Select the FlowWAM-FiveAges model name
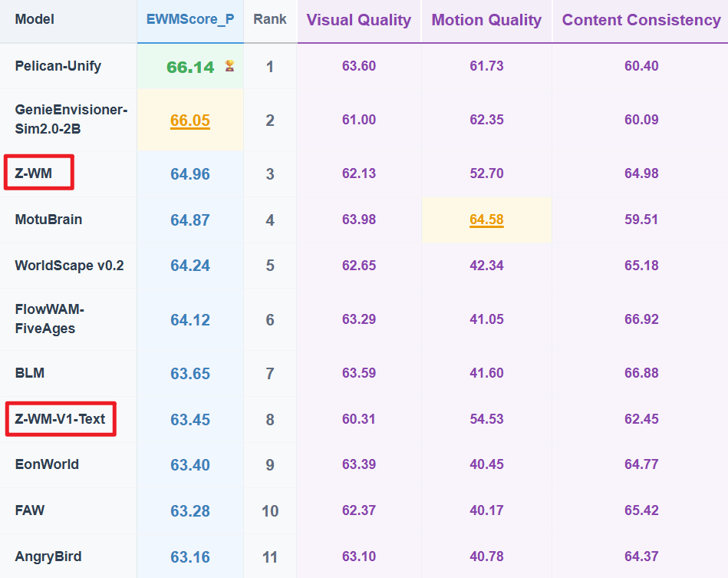This screenshot has height=578, width=728. pos(49,319)
